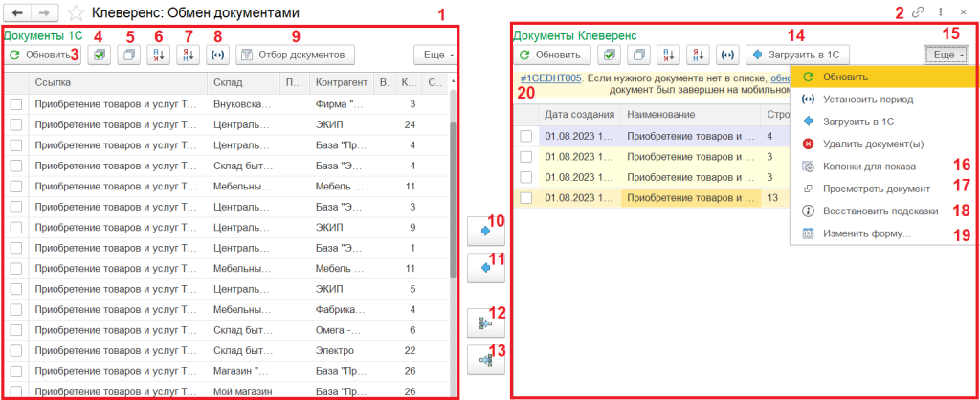Open Колонки для показа menu entry
Image resolution: width=980 pixels, height=400 pixels.
pos(884,167)
